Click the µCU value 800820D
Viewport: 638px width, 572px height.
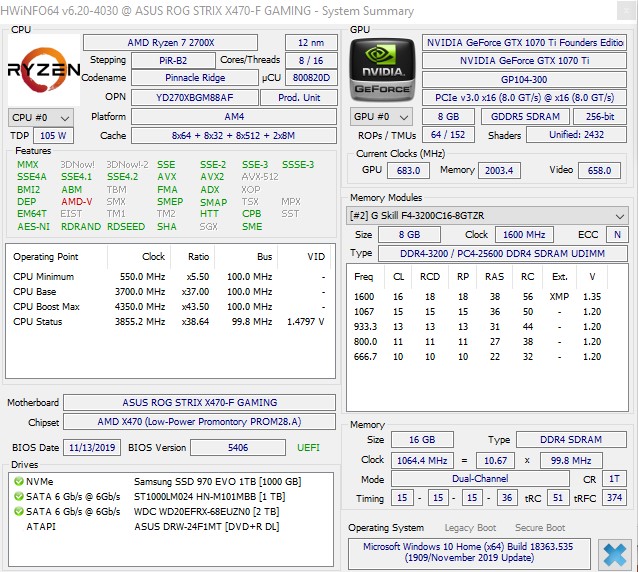(311, 78)
